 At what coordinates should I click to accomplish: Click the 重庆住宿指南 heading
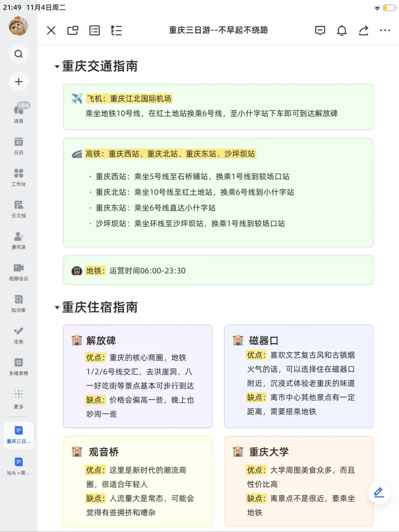[x=100, y=307]
